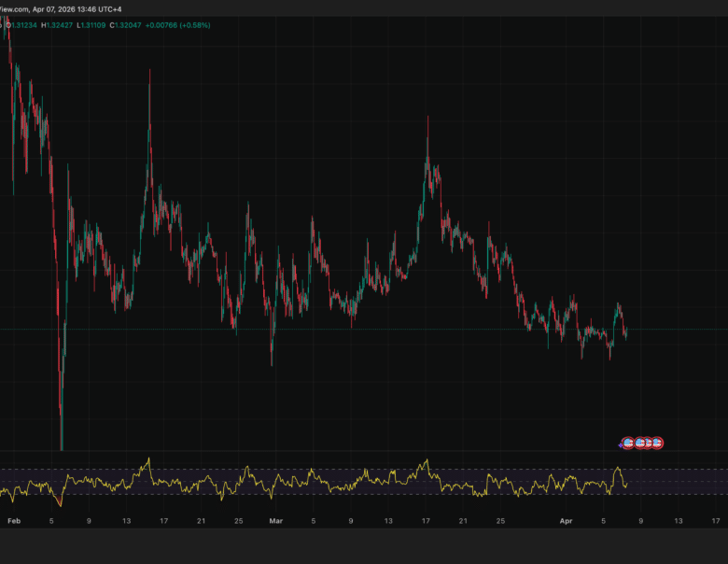The height and width of the screenshot is (564, 728).
Task: Click the tallest mid-February candle wick peak
Action: tap(148, 71)
